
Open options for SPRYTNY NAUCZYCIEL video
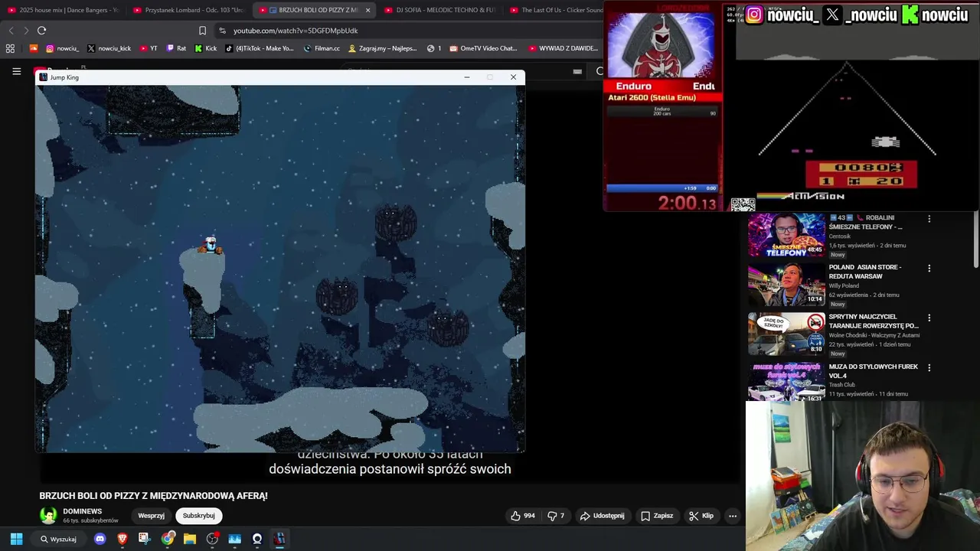coord(929,318)
